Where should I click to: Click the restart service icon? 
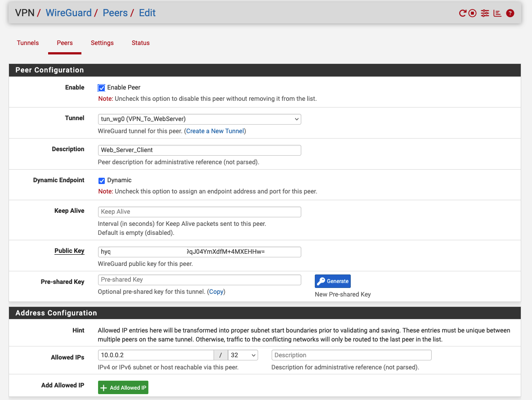[x=462, y=13]
